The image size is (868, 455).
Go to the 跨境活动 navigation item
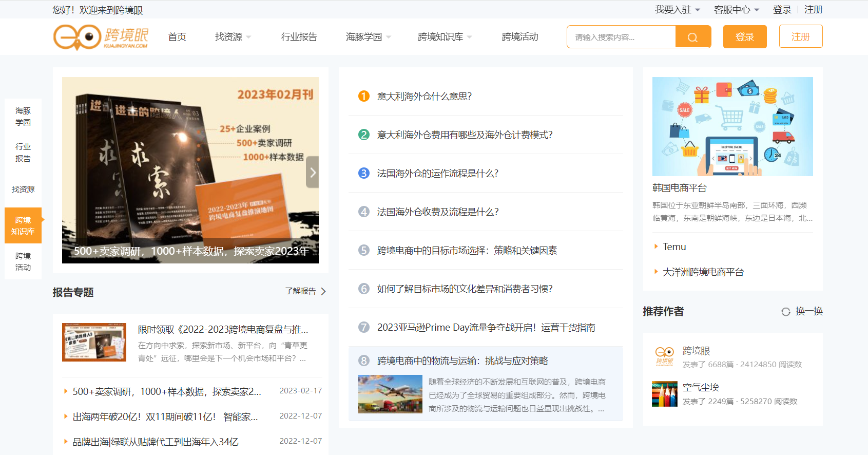tap(520, 37)
